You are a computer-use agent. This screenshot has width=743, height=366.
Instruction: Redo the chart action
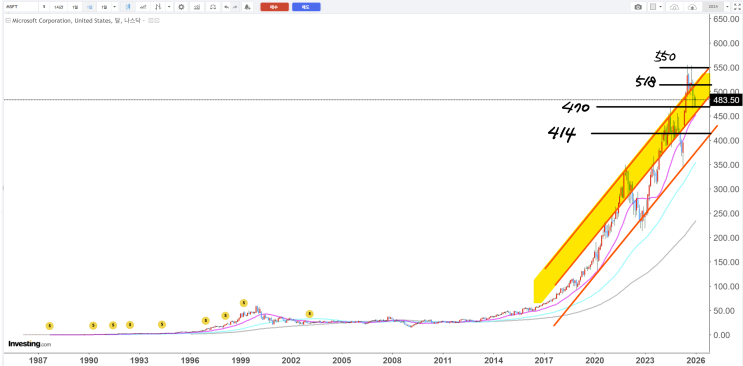point(235,7)
